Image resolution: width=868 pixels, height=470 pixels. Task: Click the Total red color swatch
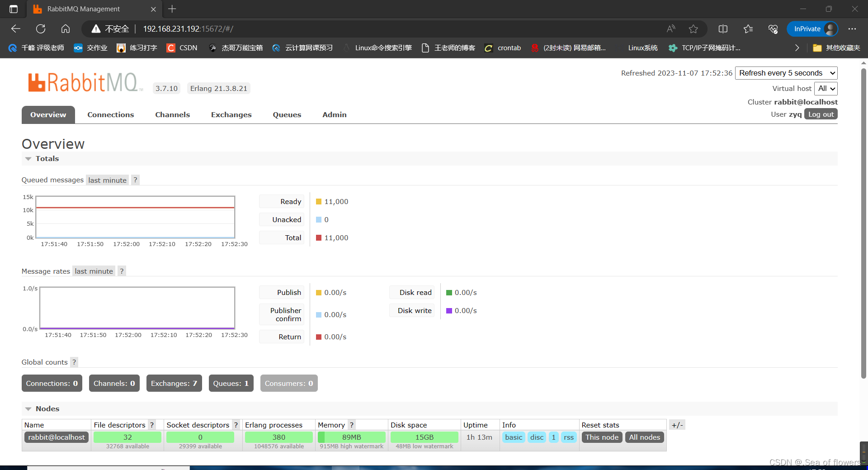[x=319, y=238]
